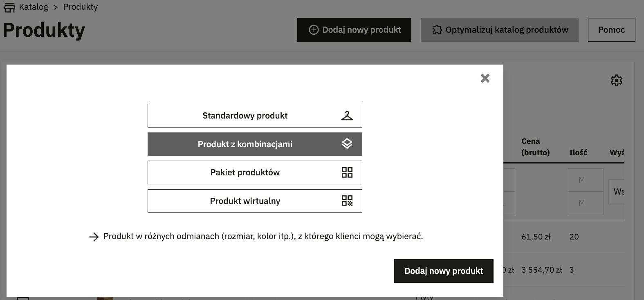Click the lower M quantity filter field
This screenshot has width=644, height=300.
(x=586, y=203)
